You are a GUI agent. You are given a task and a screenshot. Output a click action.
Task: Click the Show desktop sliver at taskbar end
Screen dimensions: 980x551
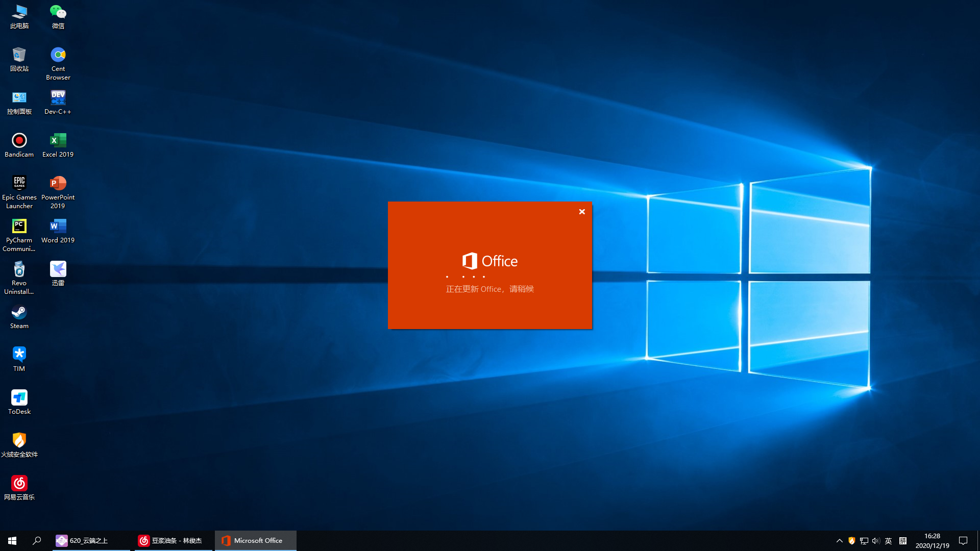pyautogui.click(x=978, y=541)
